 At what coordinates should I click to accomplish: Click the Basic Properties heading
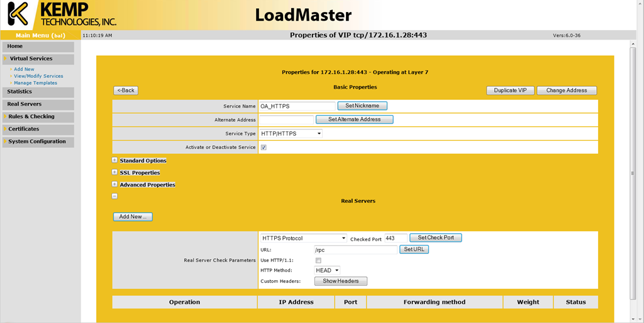coord(355,87)
